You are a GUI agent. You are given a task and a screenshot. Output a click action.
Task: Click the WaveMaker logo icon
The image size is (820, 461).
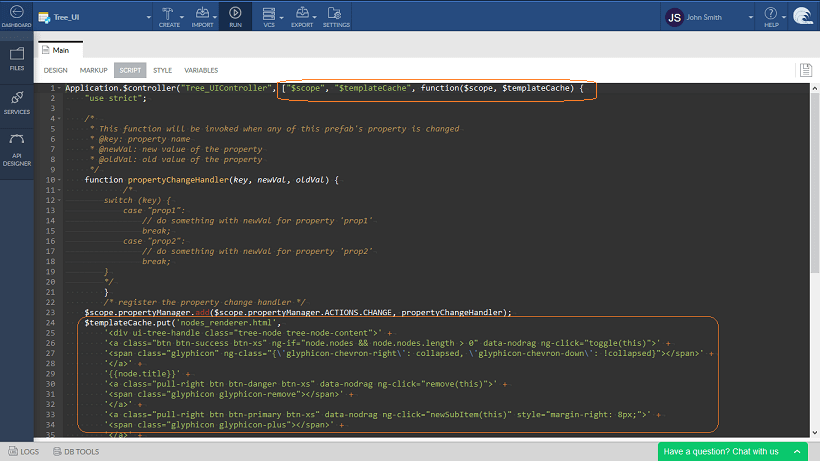pos(802,16)
